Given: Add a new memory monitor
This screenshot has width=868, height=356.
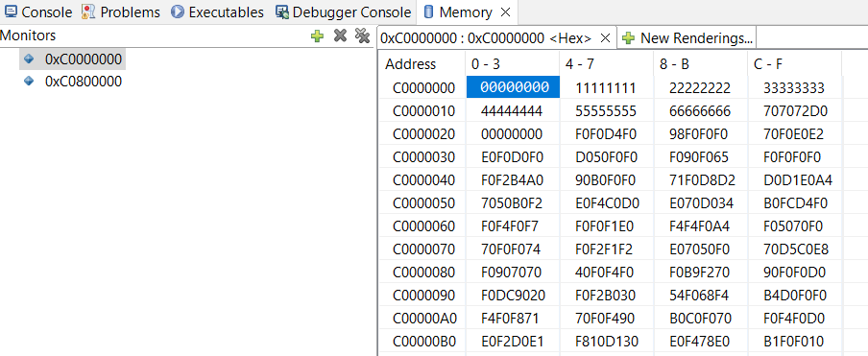Looking at the screenshot, I should click(x=317, y=36).
